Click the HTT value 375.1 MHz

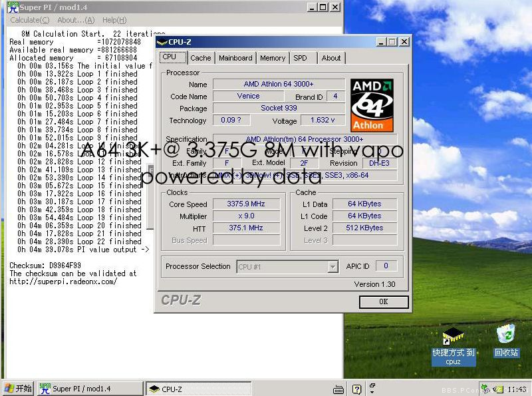[x=246, y=228]
